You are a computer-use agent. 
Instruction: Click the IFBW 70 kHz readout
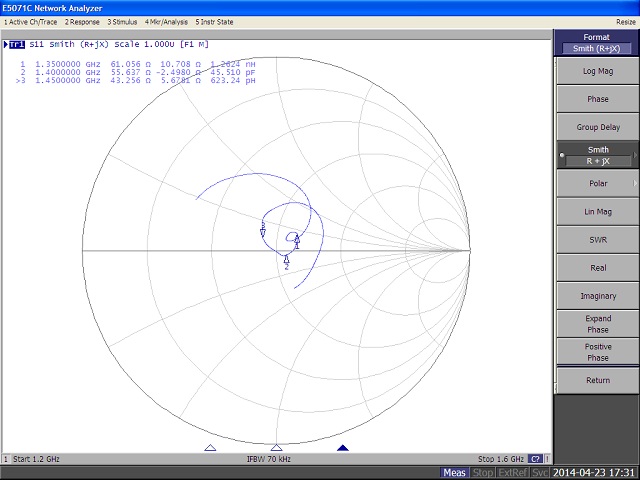pos(269,459)
